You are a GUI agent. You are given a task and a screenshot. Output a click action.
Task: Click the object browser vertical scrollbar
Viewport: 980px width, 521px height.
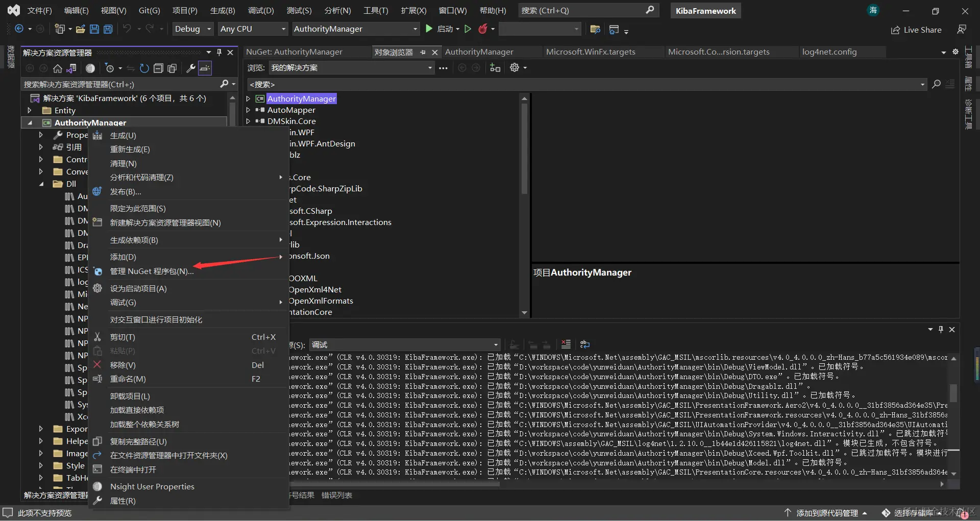pos(524,148)
